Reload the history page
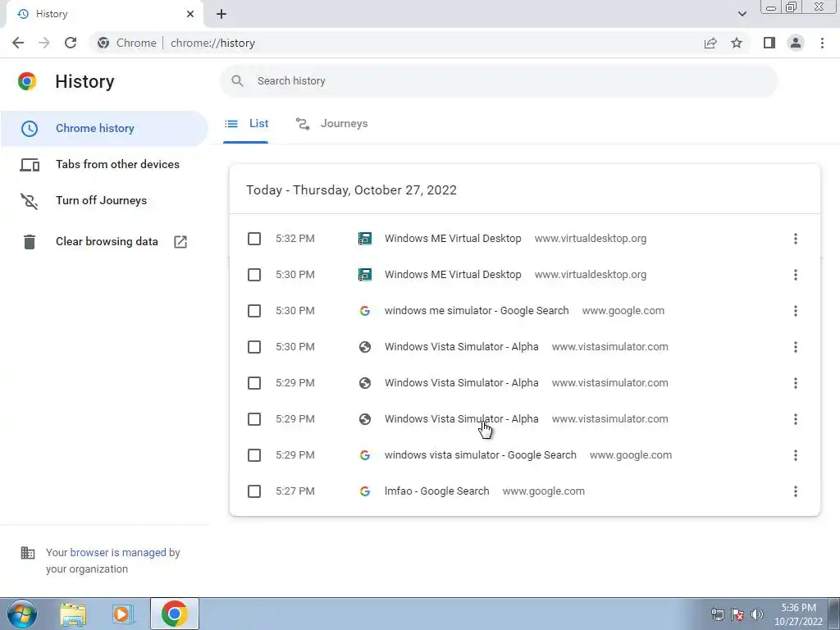The height and width of the screenshot is (630, 840). coord(71,43)
